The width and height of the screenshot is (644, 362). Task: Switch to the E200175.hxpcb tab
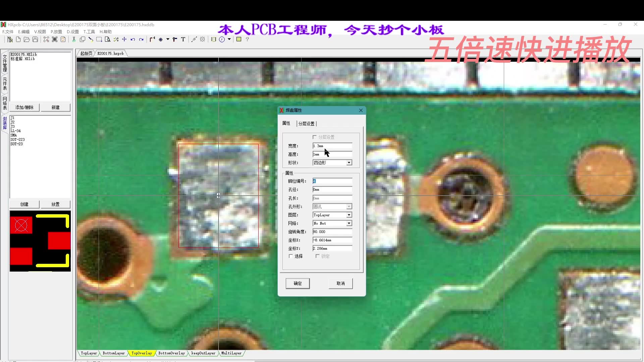[111, 53]
